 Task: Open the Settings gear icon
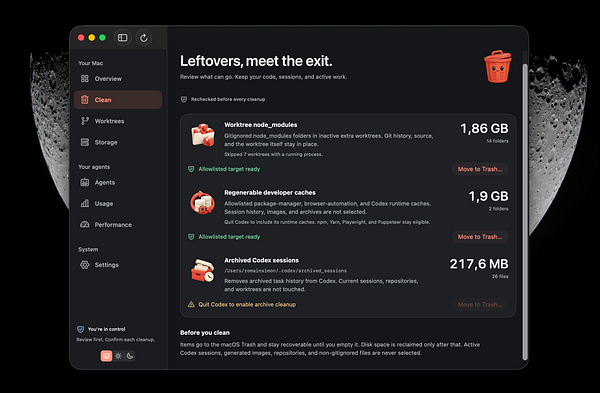[85, 264]
